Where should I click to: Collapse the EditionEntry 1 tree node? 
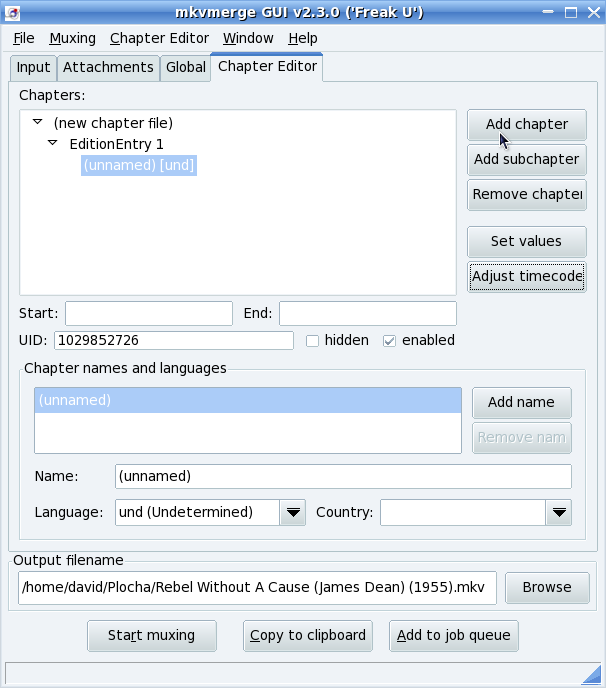[53, 143]
